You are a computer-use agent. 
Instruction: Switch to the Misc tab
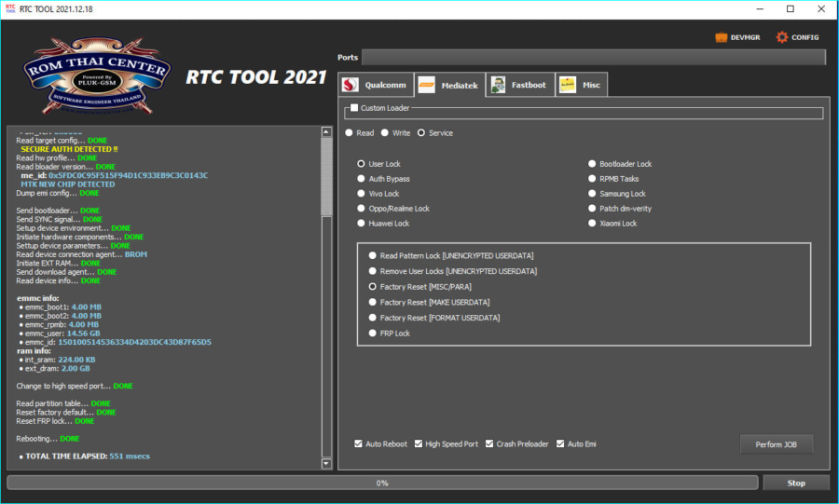point(582,85)
